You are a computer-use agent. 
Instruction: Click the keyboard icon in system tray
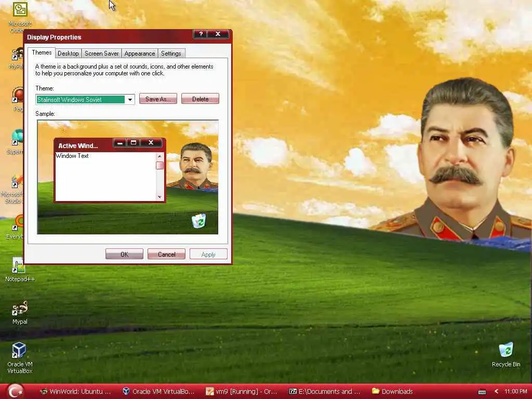[x=482, y=392]
